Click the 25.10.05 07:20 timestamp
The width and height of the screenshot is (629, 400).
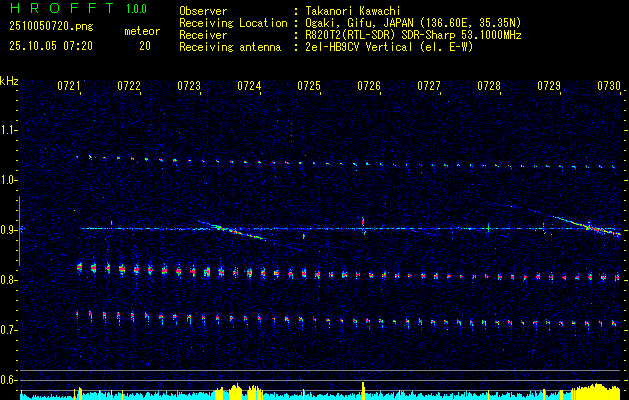pos(51,46)
